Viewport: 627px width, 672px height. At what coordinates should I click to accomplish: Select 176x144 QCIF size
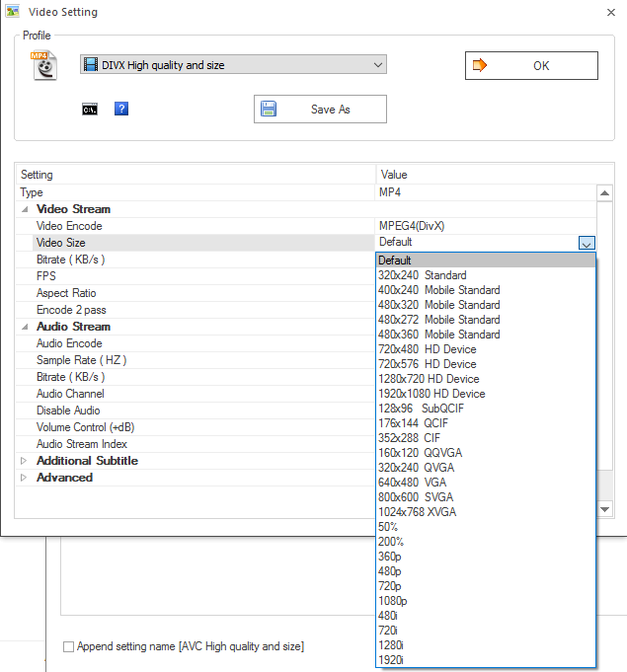point(486,423)
